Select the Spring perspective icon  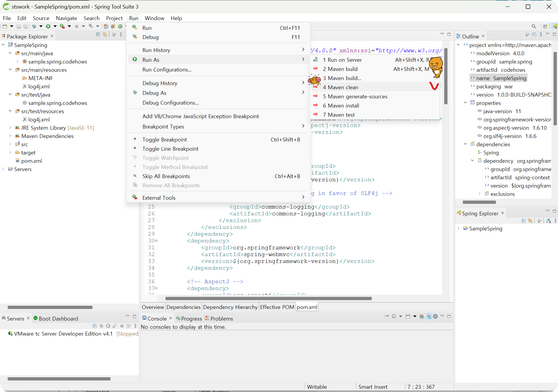pyautogui.click(x=555, y=26)
